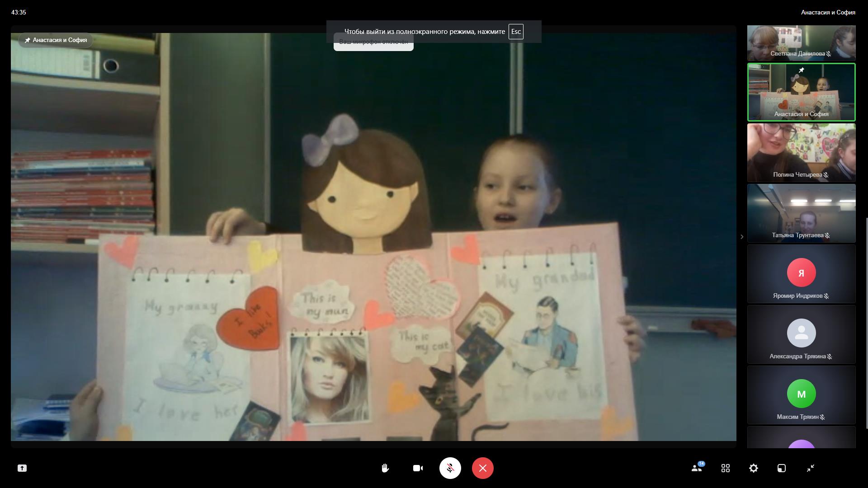Click Максим Трякин participant tile
The width and height of the screenshot is (868, 488).
[x=801, y=394]
